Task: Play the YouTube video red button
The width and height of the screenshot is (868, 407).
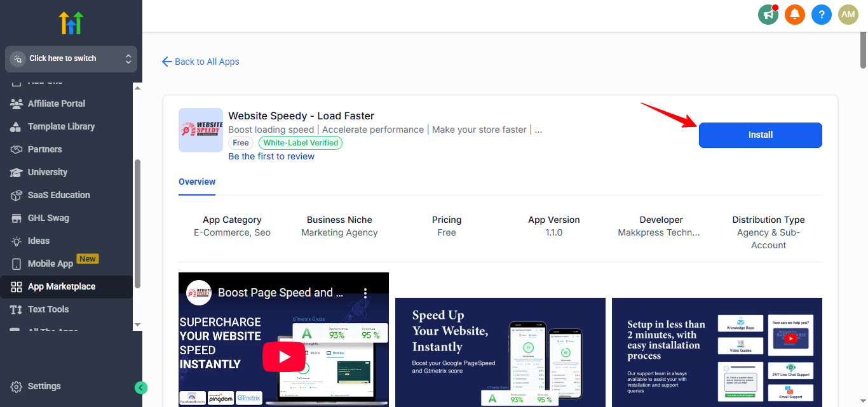Action: [283, 357]
